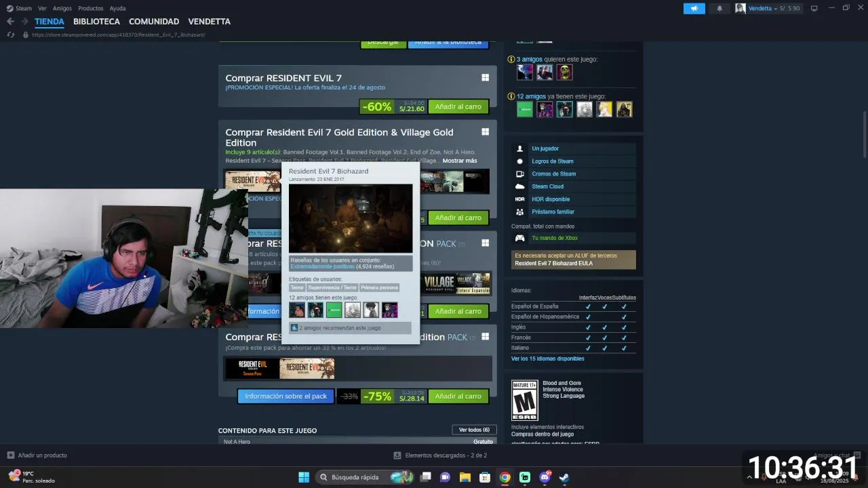The width and height of the screenshot is (868, 488).
Task: Click the Resident Evil 7 Season Pass thumbnail
Action: click(x=252, y=369)
